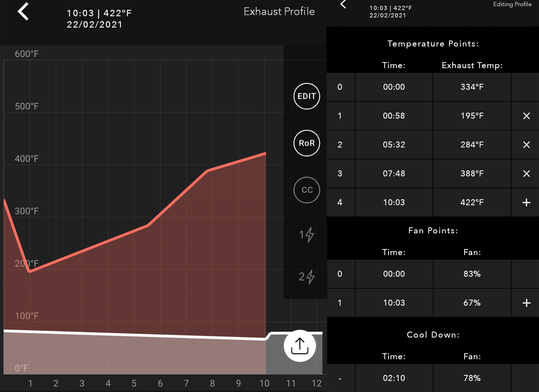Remove temperature point 2 at 05:32
The image size is (539, 392).
pyautogui.click(x=526, y=145)
